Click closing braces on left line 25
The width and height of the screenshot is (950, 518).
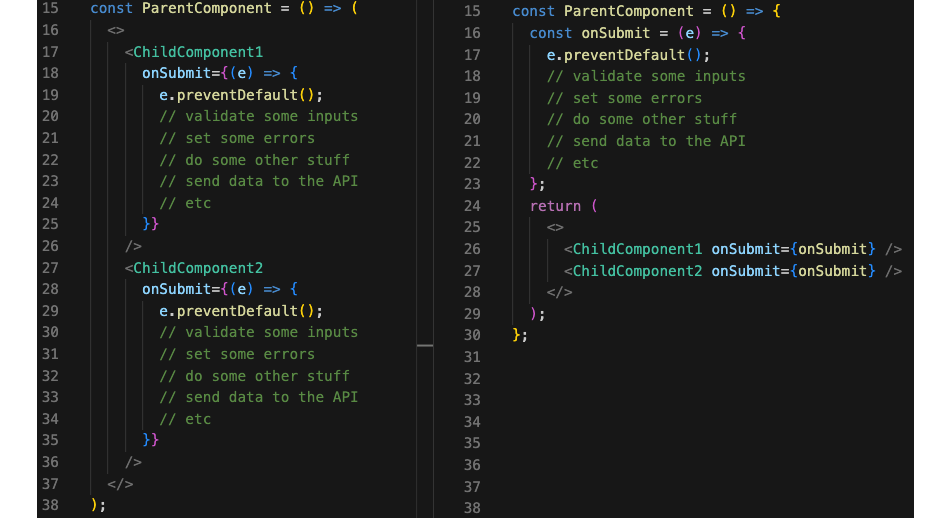tap(150, 224)
